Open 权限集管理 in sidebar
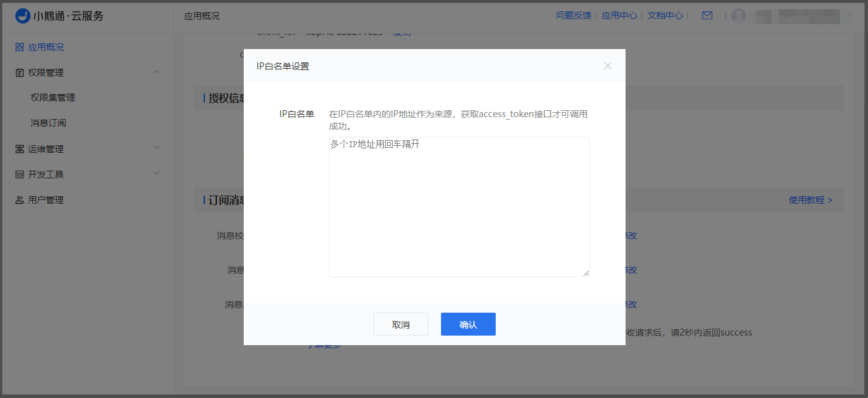 coord(53,97)
